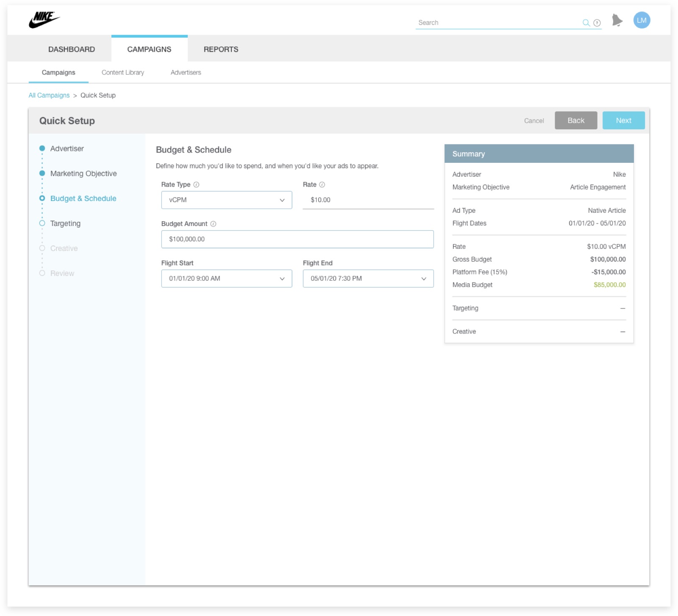Click the Gross Budget $100,000.00 summary value
678x616 pixels.
pyautogui.click(x=608, y=259)
